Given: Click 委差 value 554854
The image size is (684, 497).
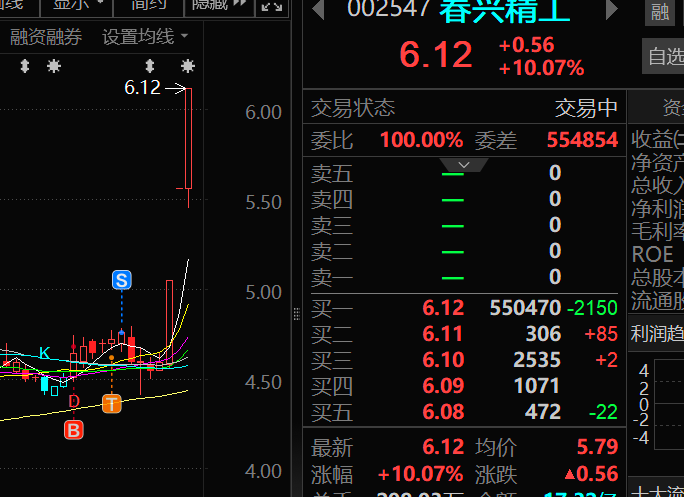Looking at the screenshot, I should pyautogui.click(x=582, y=140).
